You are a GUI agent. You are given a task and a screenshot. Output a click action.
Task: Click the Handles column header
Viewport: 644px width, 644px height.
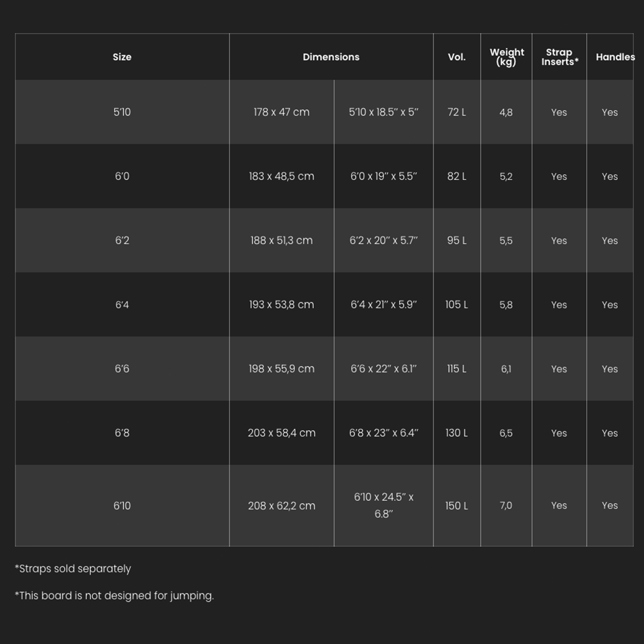coord(615,57)
